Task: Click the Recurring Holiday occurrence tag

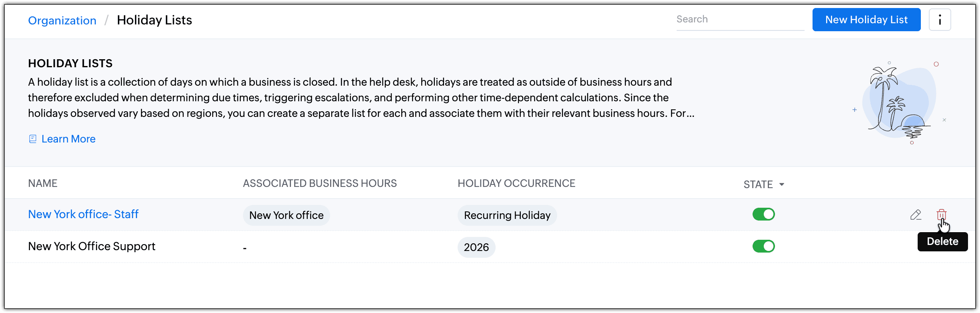Action: 507,215
